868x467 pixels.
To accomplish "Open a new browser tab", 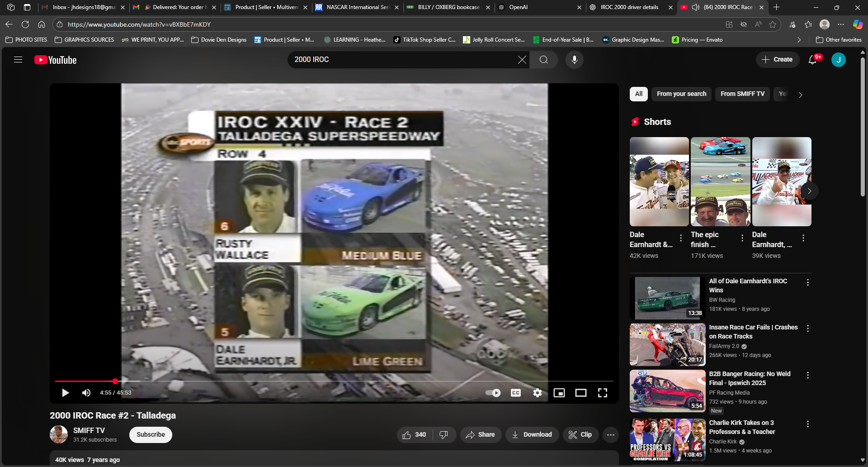I will click(776, 7).
